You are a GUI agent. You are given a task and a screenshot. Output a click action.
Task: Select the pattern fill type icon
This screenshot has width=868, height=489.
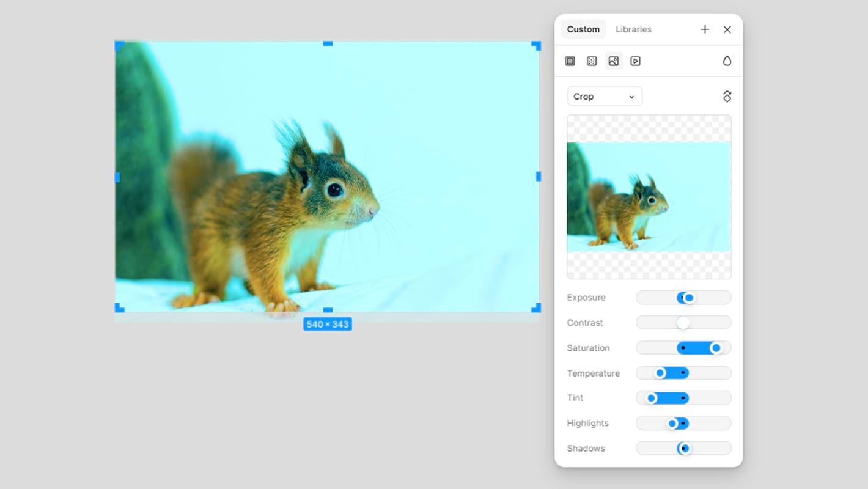pyautogui.click(x=592, y=61)
